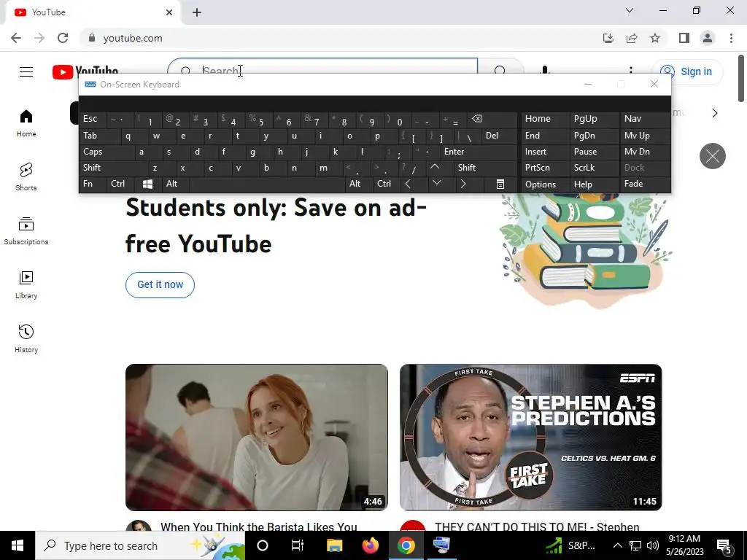
Task: Click the tab search chevron in Chrome
Action: click(630, 10)
